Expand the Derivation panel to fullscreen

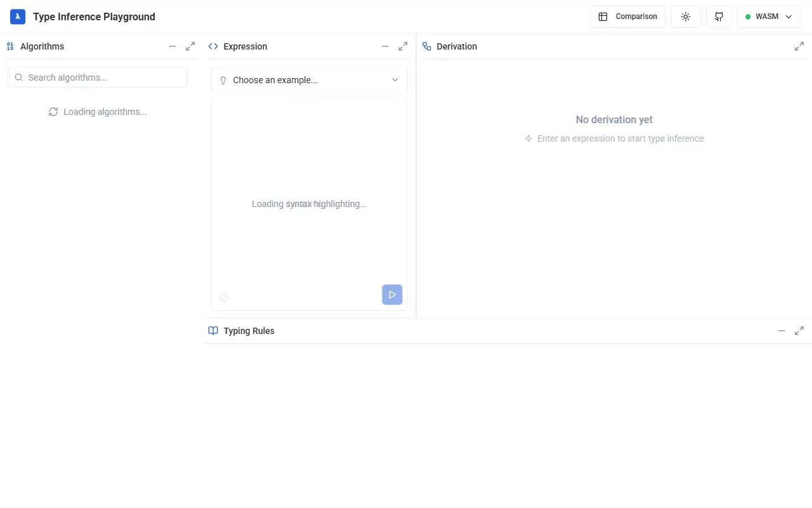point(799,46)
